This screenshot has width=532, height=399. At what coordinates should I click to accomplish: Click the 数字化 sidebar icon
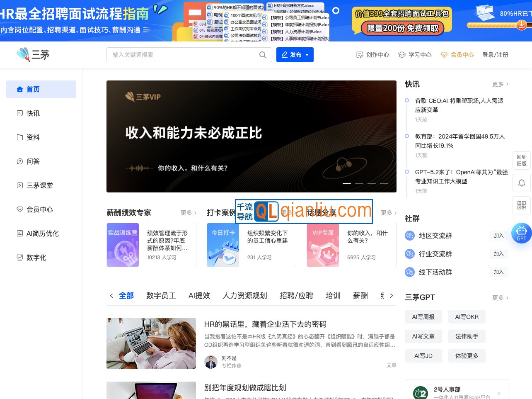[19, 258]
